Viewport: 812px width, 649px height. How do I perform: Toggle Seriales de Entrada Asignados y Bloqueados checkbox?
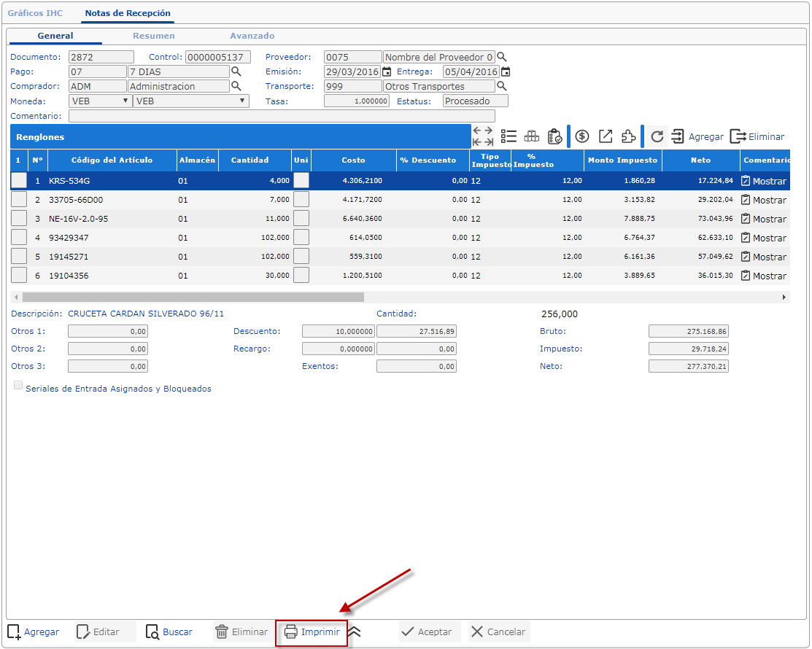coord(18,386)
